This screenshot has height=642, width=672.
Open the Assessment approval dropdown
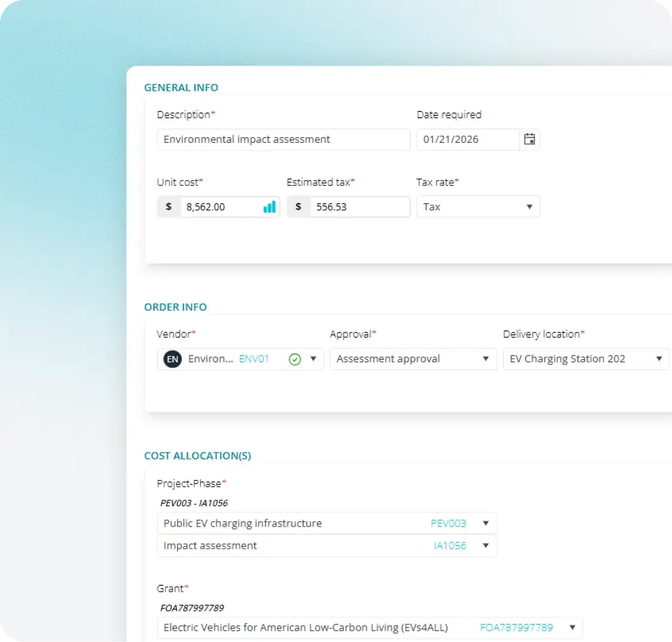[413, 359]
